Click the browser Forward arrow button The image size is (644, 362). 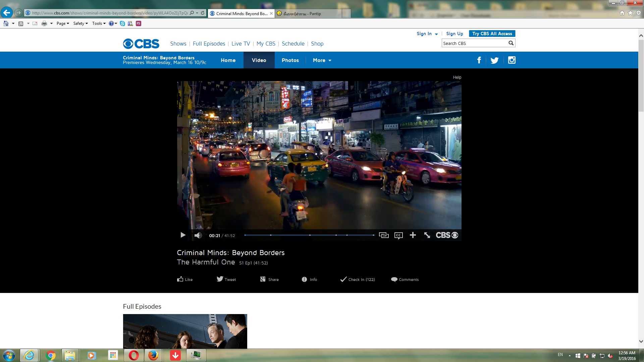click(x=18, y=13)
